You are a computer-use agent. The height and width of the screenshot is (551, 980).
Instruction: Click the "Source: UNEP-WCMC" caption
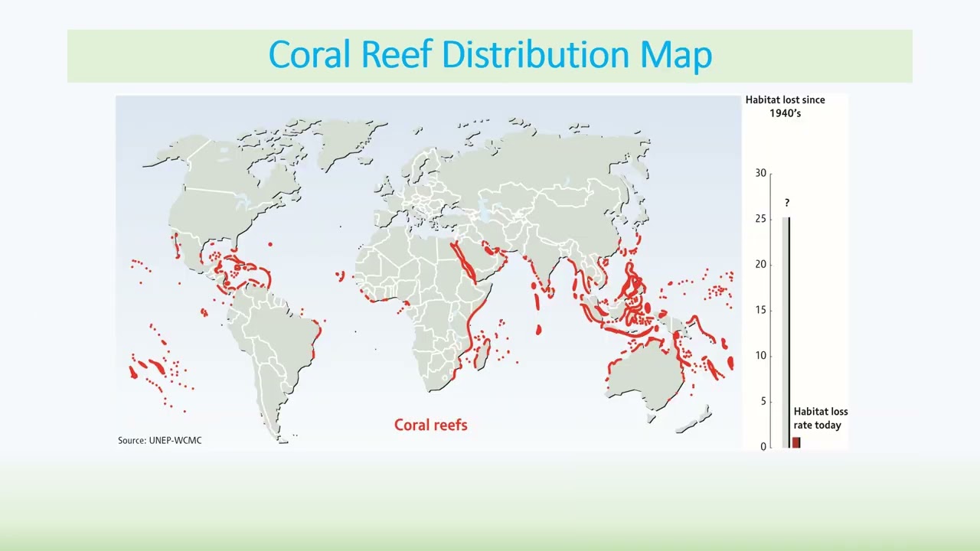click(x=160, y=440)
